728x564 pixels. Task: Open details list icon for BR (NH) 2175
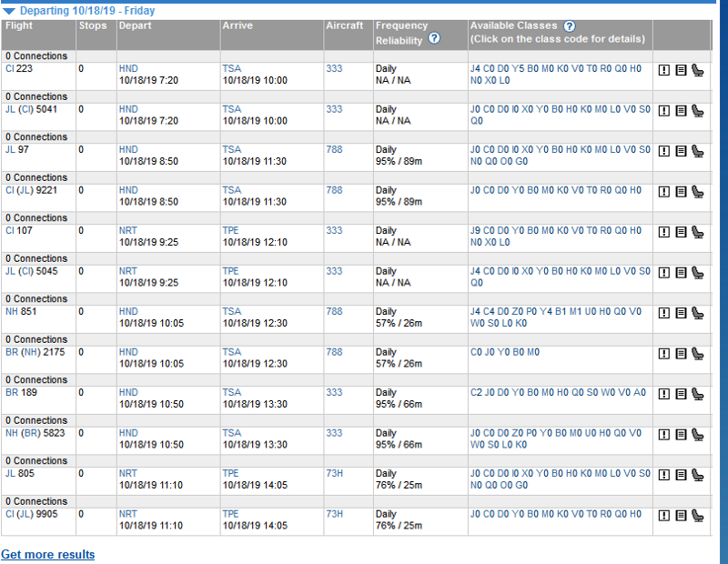pyautogui.click(x=681, y=354)
